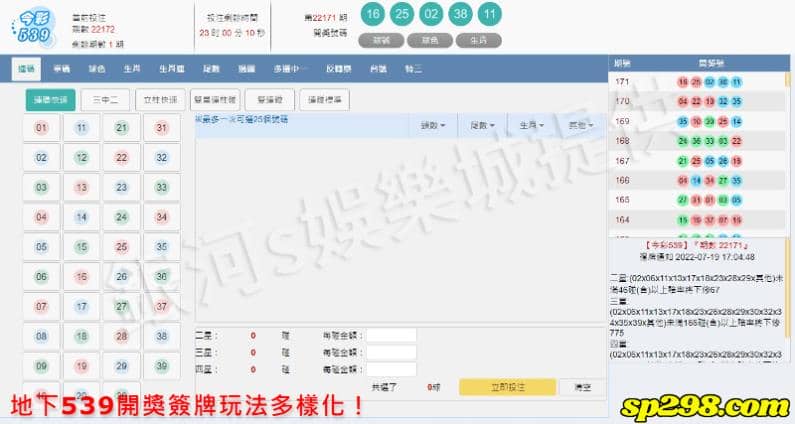795x424 pixels.
Task: Expand the 多選中 menu in blue navigation bar
Action: pyautogui.click(x=290, y=69)
